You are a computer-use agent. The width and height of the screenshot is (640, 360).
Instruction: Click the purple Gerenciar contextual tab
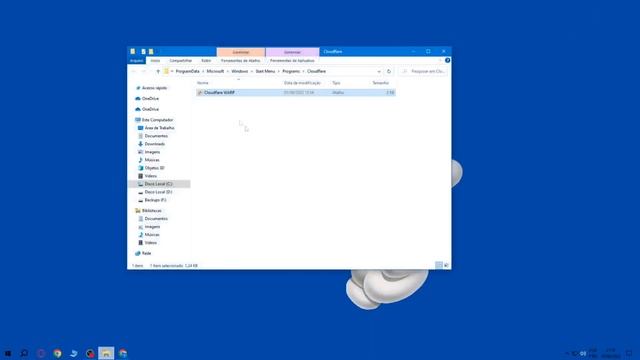(x=292, y=52)
